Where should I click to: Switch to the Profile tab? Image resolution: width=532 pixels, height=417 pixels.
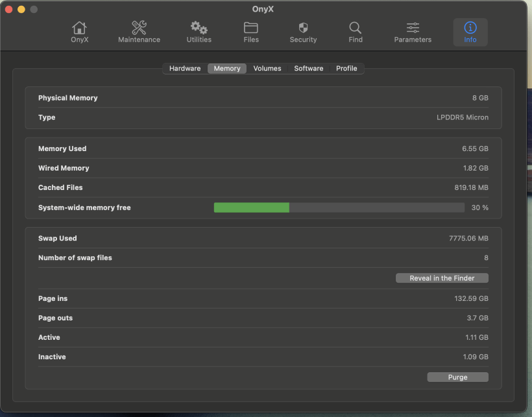346,69
